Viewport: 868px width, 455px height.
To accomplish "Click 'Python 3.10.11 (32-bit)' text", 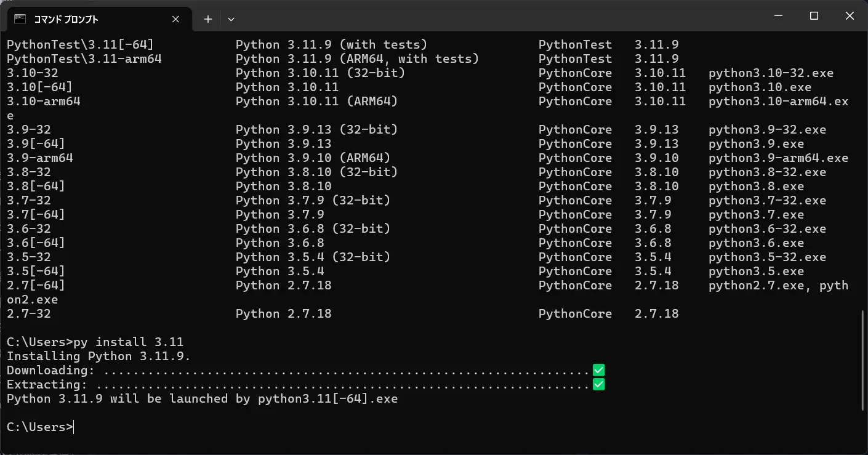I will (320, 73).
